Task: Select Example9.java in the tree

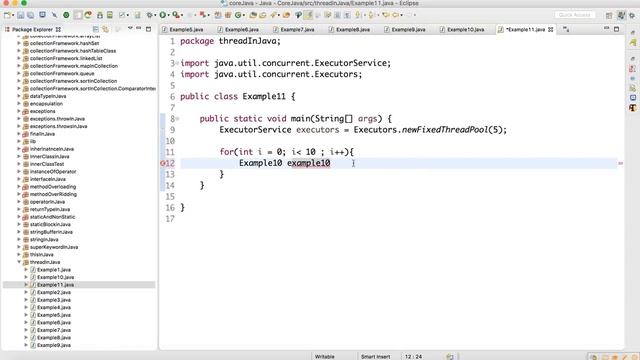Action: [54, 345]
